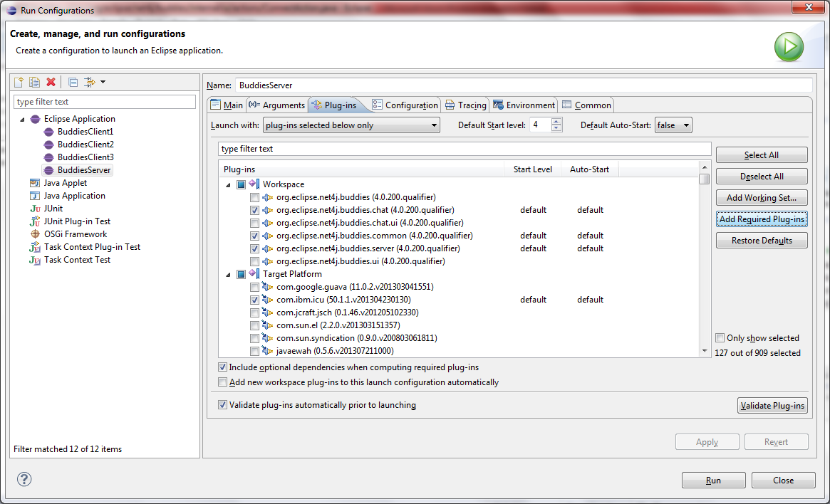Open the Launch with dropdown
This screenshot has width=830, height=504.
pos(351,125)
